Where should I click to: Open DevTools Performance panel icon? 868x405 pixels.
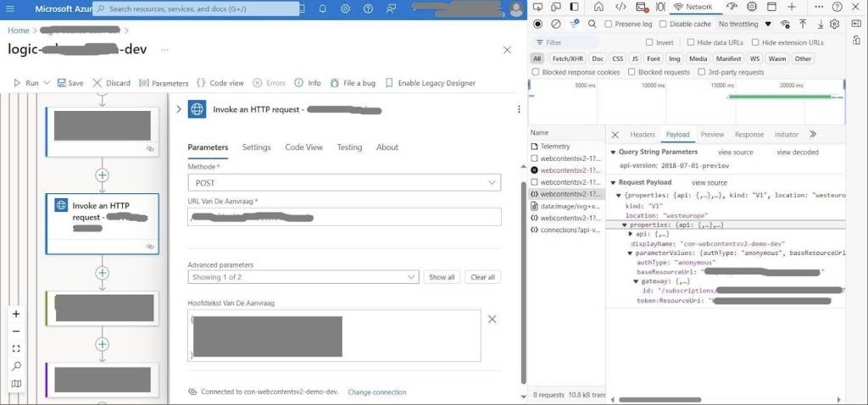click(x=732, y=7)
